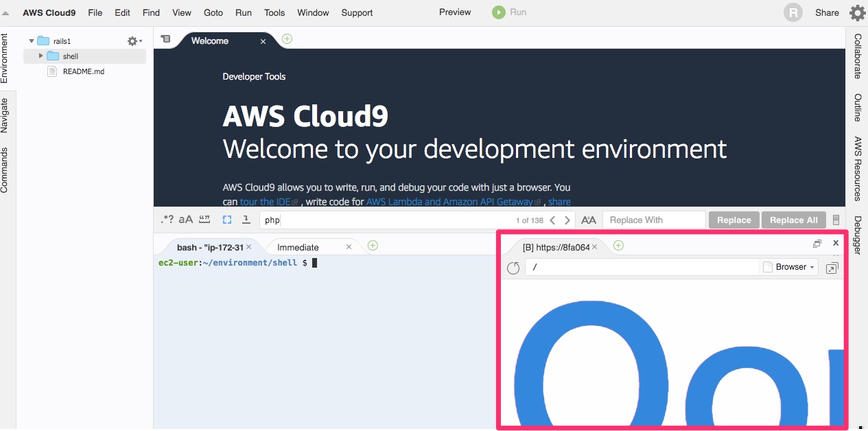Open the View menu
Viewport: 868px width, 431px height.
pos(182,12)
